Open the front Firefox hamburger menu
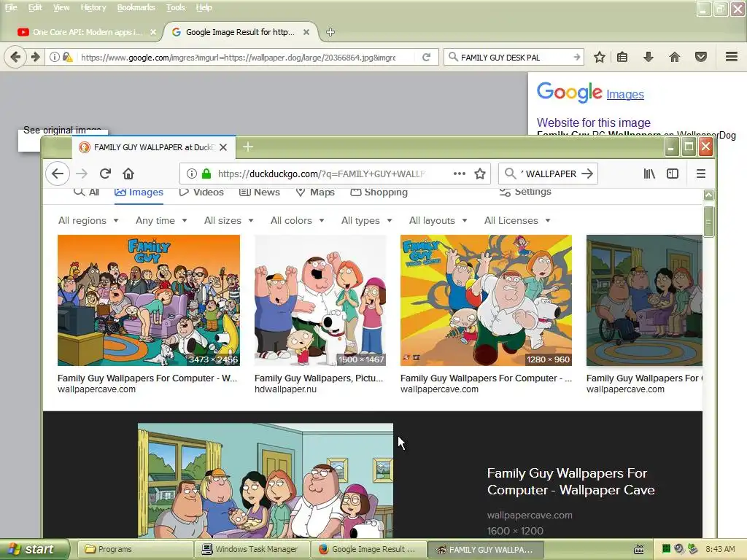Screen dimensions: 747x560 coord(701,174)
